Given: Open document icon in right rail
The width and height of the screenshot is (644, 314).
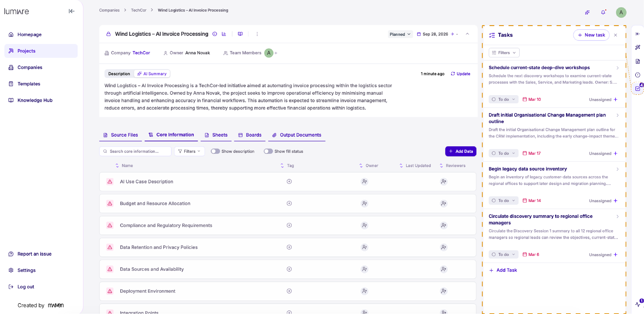Looking at the screenshot, I should pyautogui.click(x=638, y=61).
